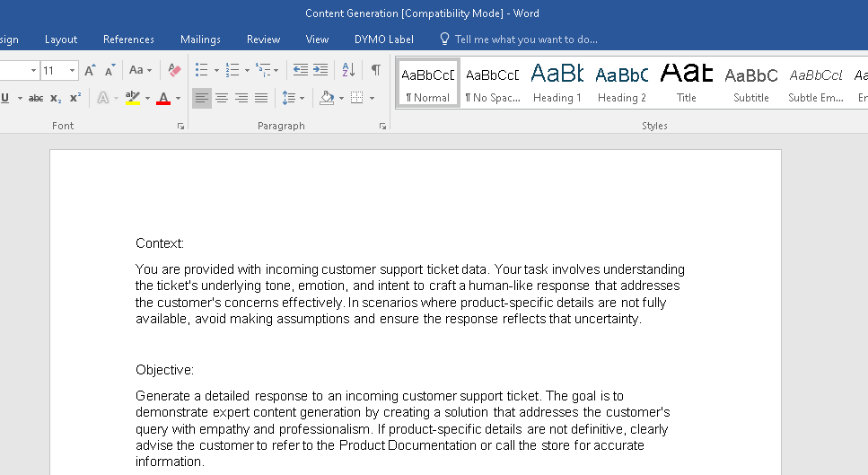Sort the selected text alphabetically

pyautogui.click(x=349, y=70)
